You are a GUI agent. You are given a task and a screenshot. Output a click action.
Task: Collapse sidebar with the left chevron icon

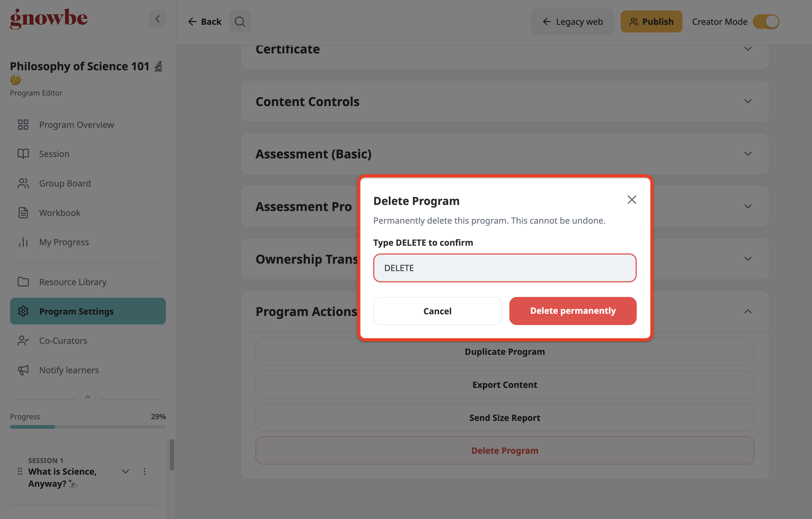point(157,19)
